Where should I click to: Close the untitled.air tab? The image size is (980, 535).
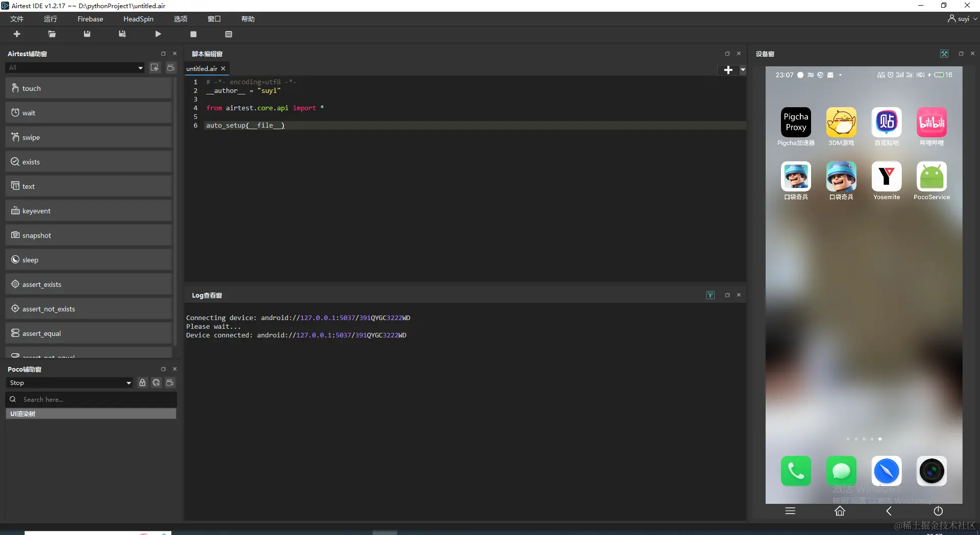(x=223, y=68)
